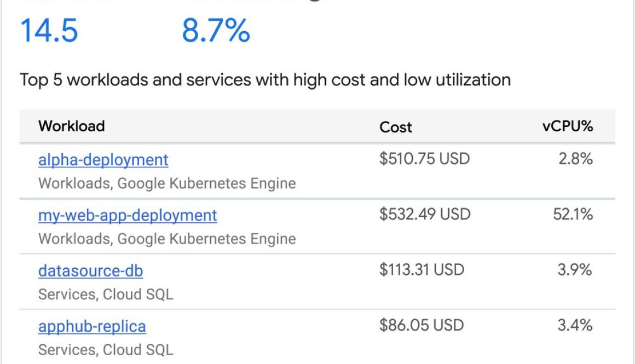
Task: Click the Top 5 workloads heading
Action: 265,79
